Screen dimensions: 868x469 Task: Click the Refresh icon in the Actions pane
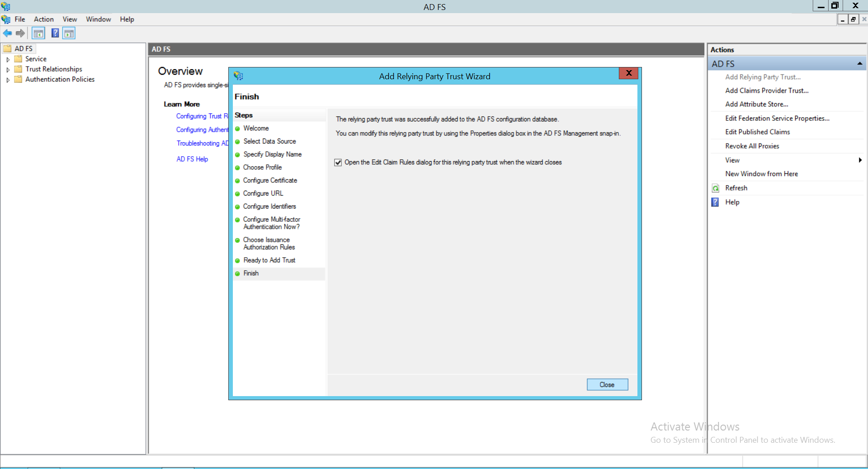click(715, 188)
